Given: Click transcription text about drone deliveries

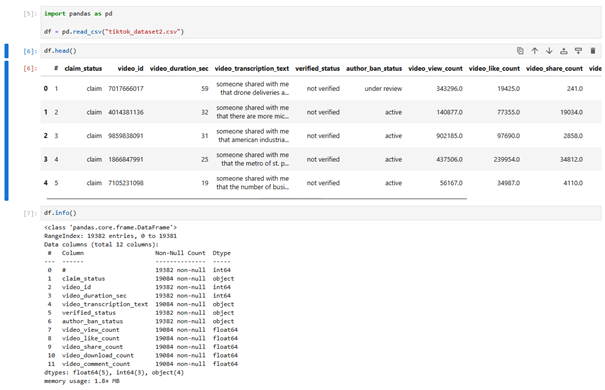Looking at the screenshot, I should [252, 88].
